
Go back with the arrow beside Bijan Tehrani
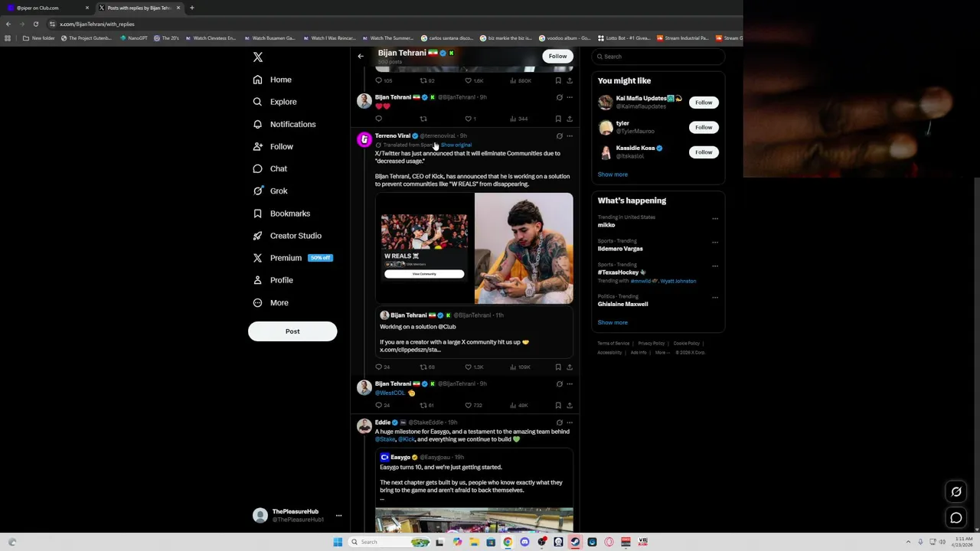pyautogui.click(x=361, y=56)
